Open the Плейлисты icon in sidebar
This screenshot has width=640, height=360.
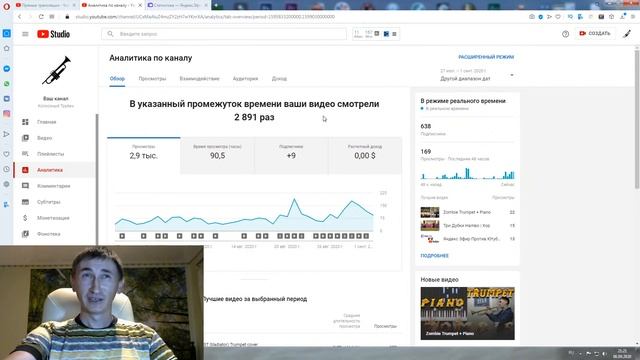click(25, 154)
